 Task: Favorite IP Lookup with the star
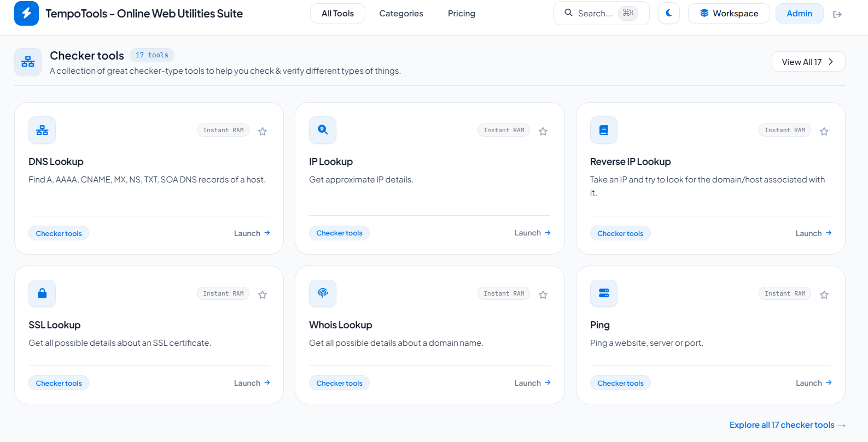click(543, 131)
